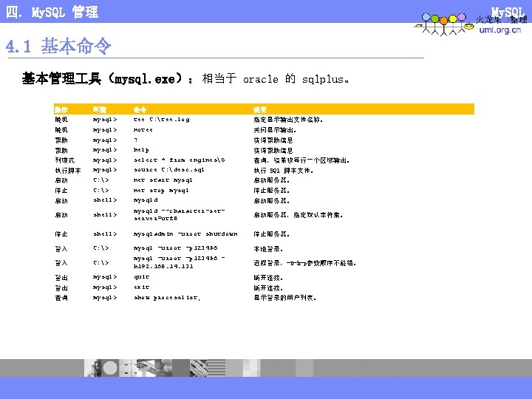Click the command 'select * from engines\G'

click(x=179, y=160)
